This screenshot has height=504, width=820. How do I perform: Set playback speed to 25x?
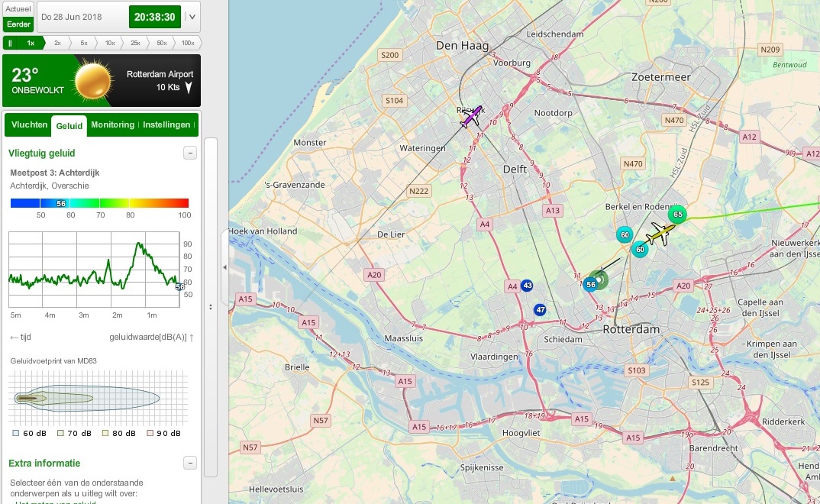tap(135, 43)
